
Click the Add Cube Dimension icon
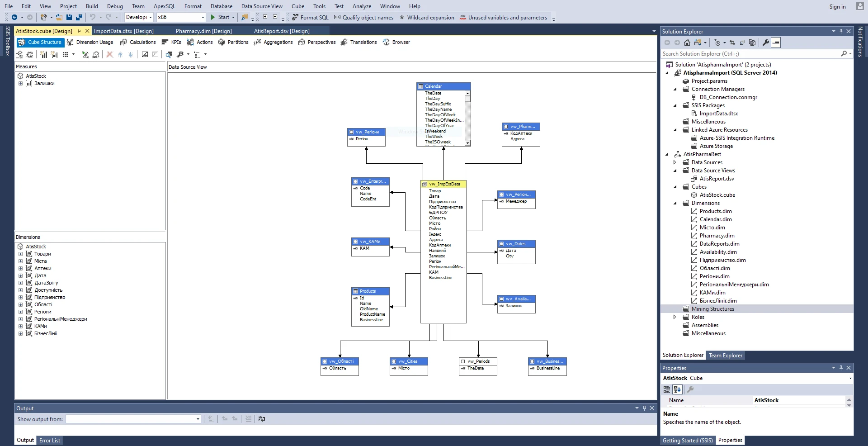click(85, 54)
